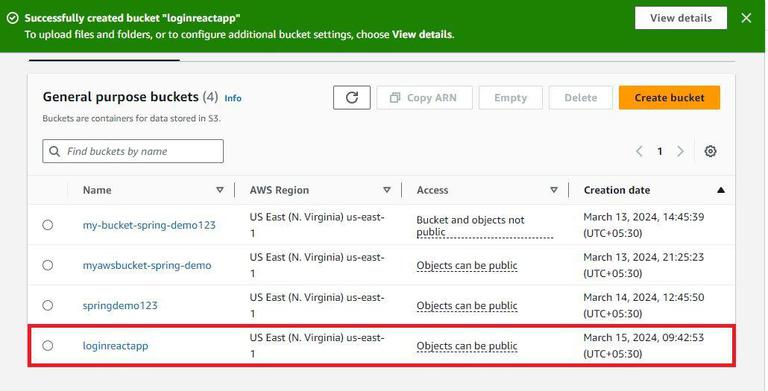
Task: Click the Empty button
Action: pyautogui.click(x=510, y=98)
